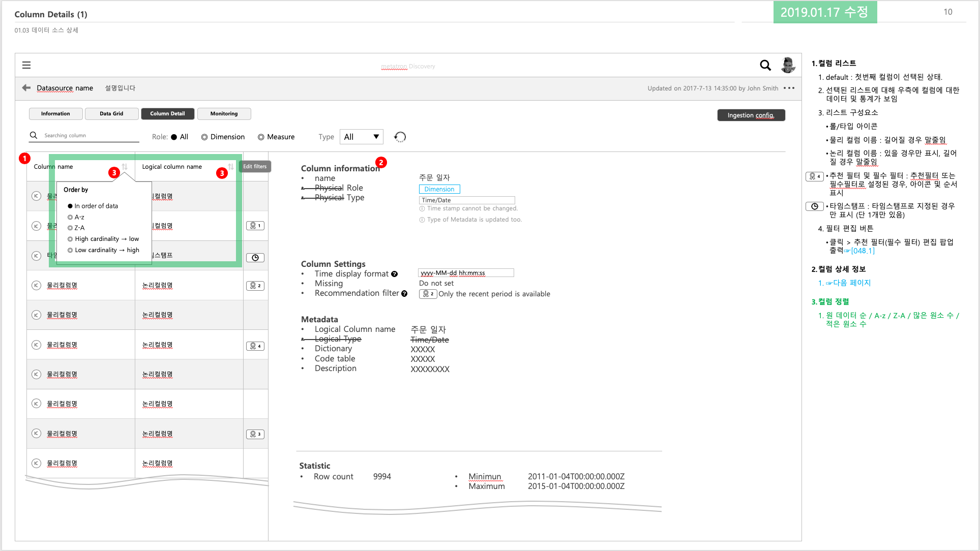Click the type icon of the first column row
Image resolution: width=980 pixels, height=551 pixels.
(x=36, y=196)
